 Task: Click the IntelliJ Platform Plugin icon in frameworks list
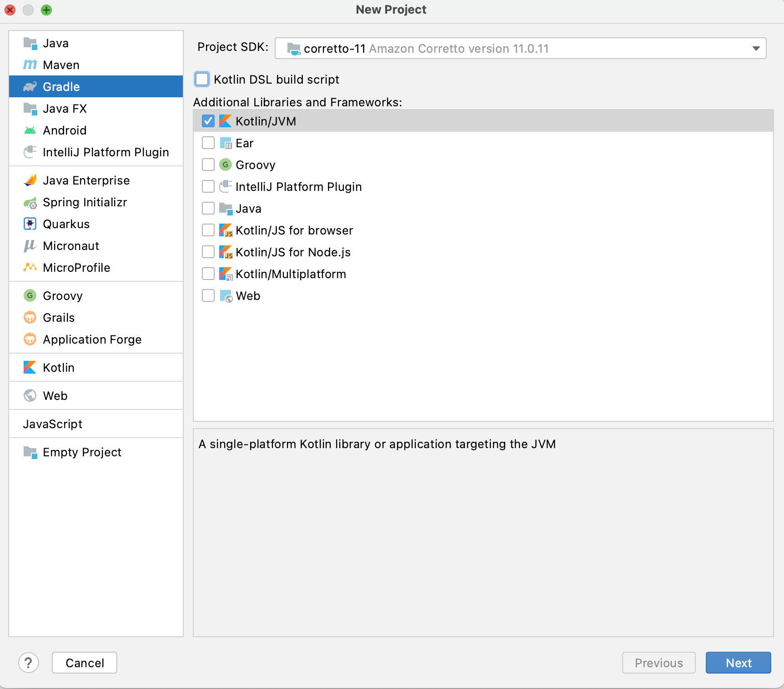pos(226,186)
